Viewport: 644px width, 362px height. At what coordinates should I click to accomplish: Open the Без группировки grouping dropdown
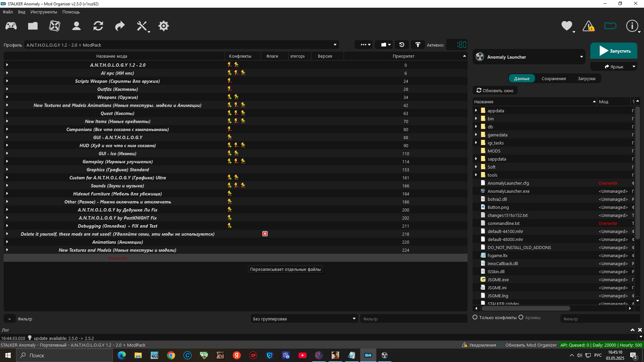304,319
